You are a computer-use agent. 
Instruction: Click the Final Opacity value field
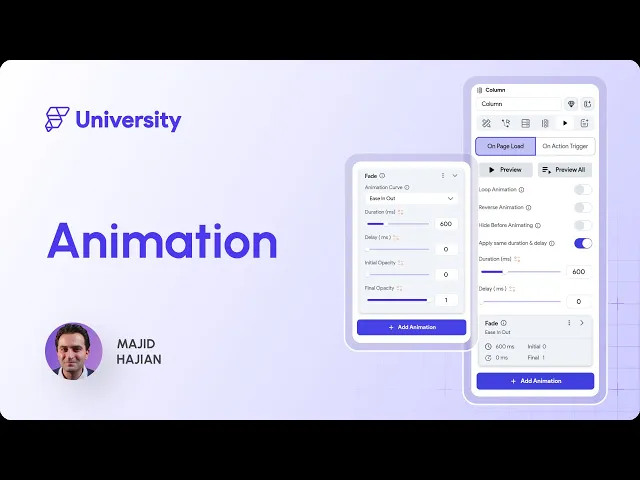click(446, 300)
